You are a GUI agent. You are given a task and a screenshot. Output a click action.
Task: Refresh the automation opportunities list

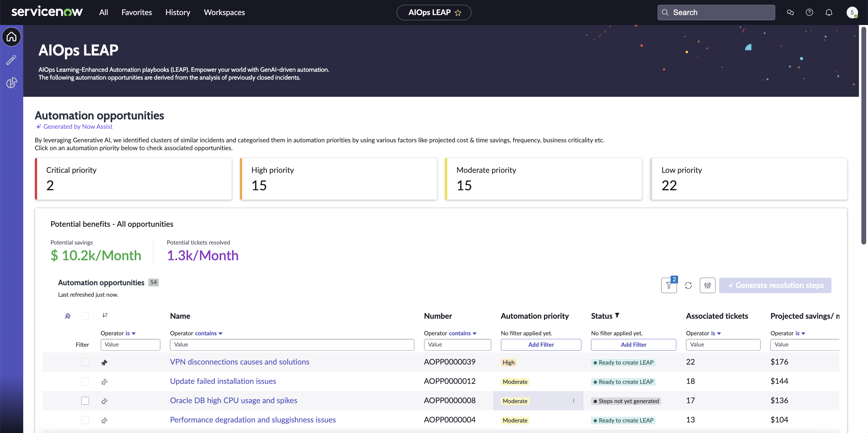(x=688, y=285)
